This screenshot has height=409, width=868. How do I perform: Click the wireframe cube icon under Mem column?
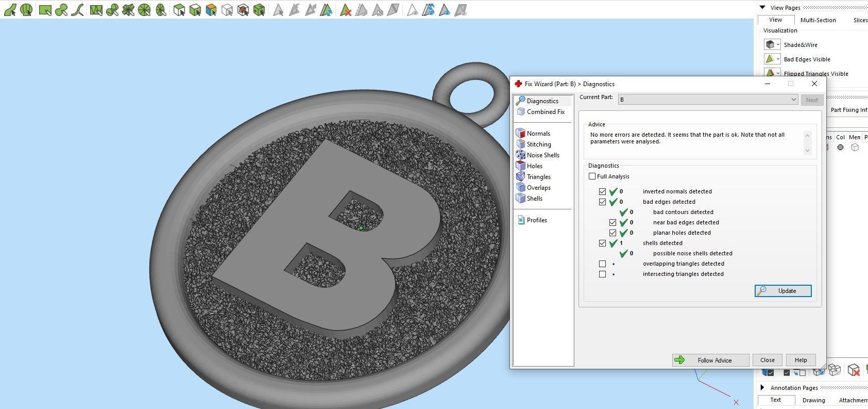click(x=855, y=148)
